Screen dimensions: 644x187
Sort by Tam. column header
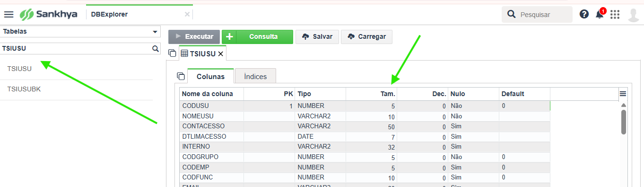pyautogui.click(x=372, y=94)
